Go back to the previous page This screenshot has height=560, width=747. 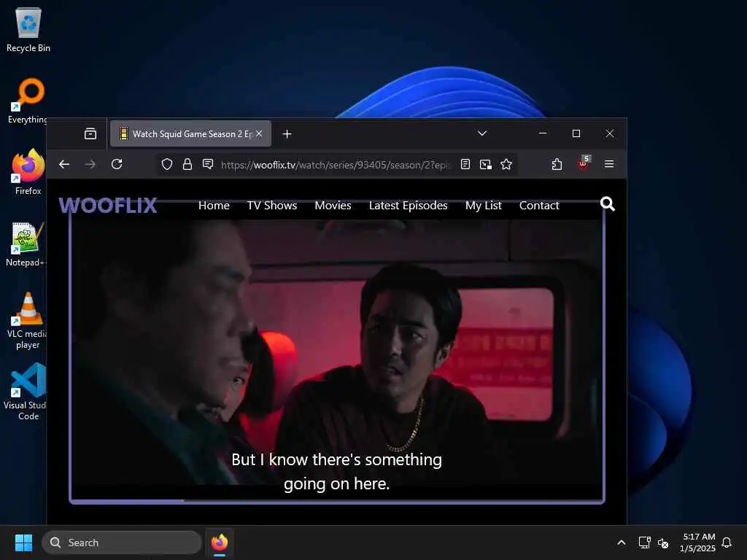(x=64, y=164)
